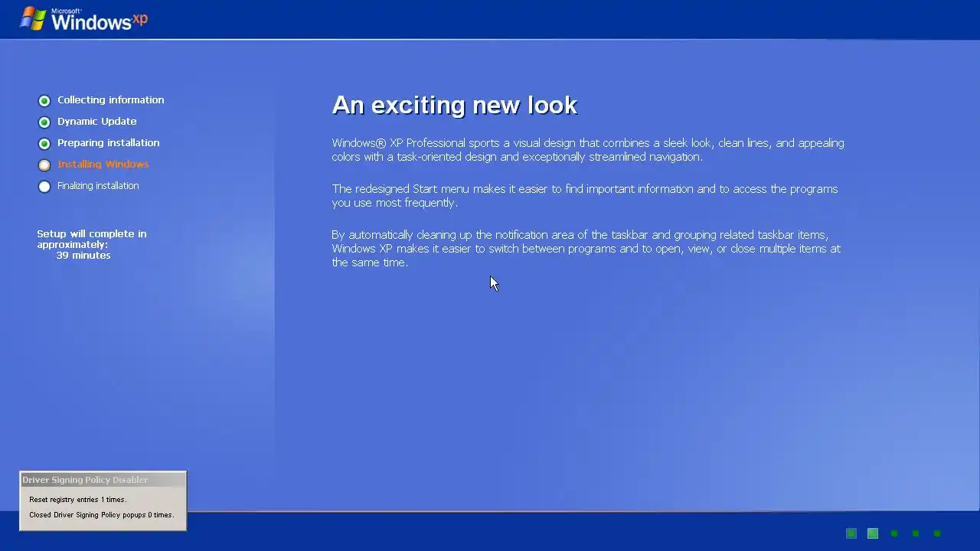Click the paragraph about redesigned Start menu
This screenshot has height=551, width=980.
(x=584, y=196)
